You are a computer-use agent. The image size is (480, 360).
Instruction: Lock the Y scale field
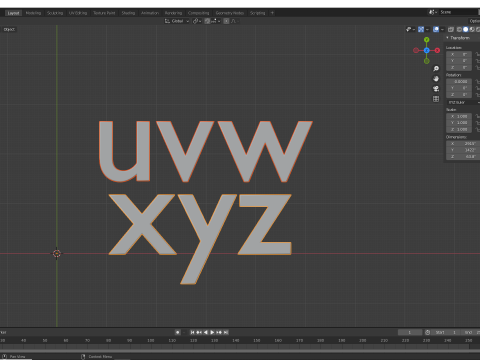(478, 123)
